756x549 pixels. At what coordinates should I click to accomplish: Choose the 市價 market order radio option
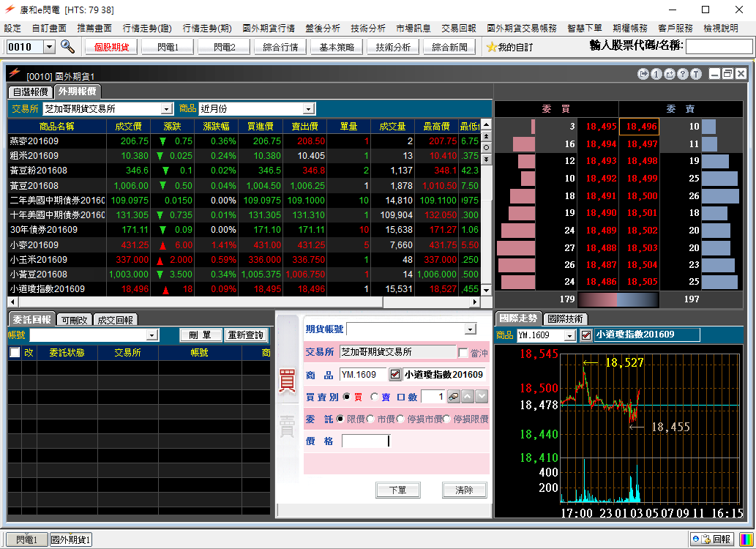coord(370,419)
